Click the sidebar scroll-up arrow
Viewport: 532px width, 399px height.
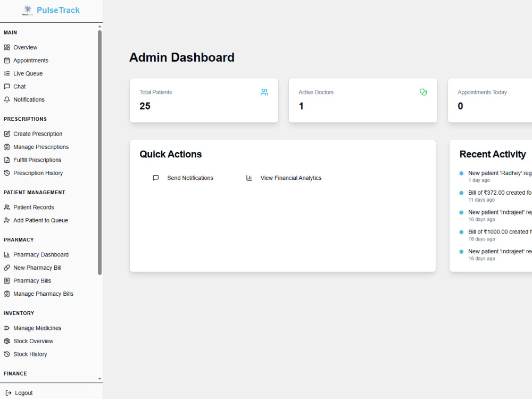click(x=100, y=27)
